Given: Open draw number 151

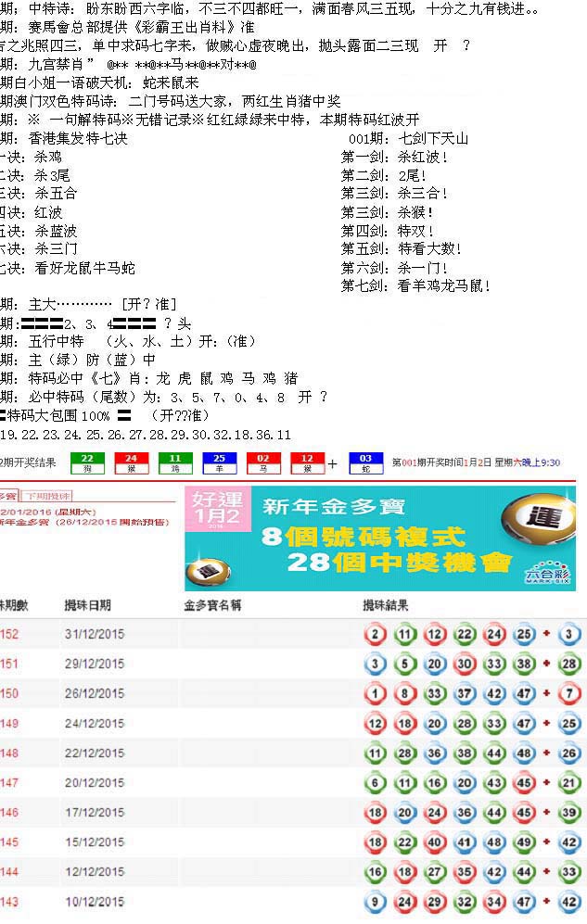Looking at the screenshot, I should pyautogui.click(x=9, y=664).
